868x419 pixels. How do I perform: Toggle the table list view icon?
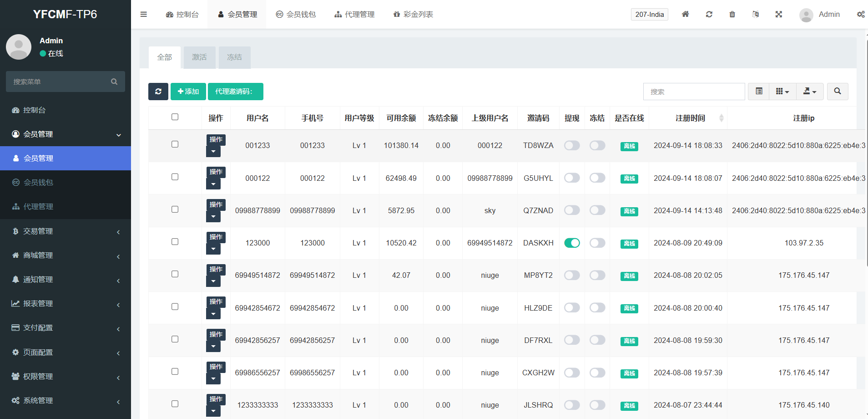pos(759,92)
